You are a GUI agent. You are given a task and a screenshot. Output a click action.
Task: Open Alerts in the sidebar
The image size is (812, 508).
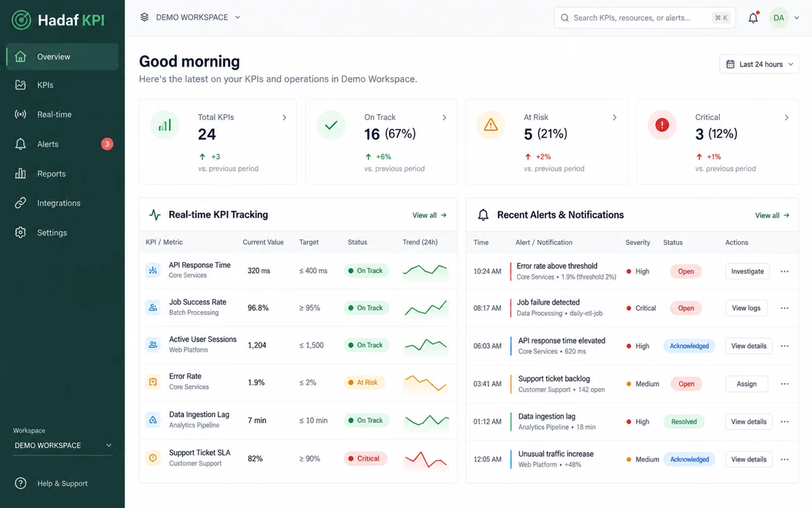click(62, 144)
